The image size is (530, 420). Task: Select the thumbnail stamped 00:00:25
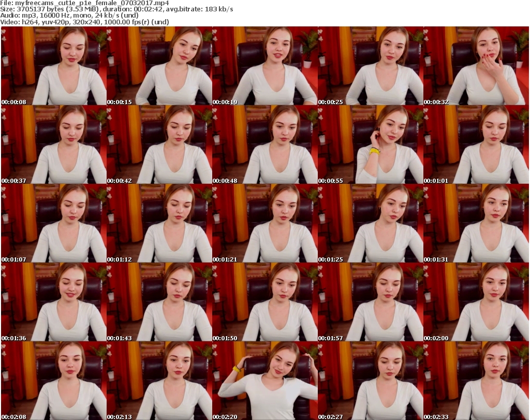[x=371, y=66]
